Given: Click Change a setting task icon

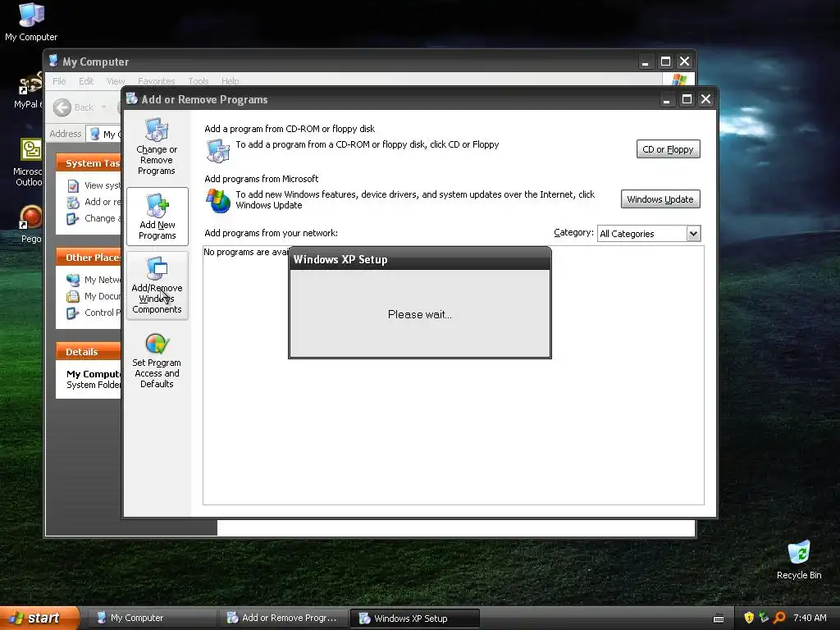Looking at the screenshot, I should point(73,218).
